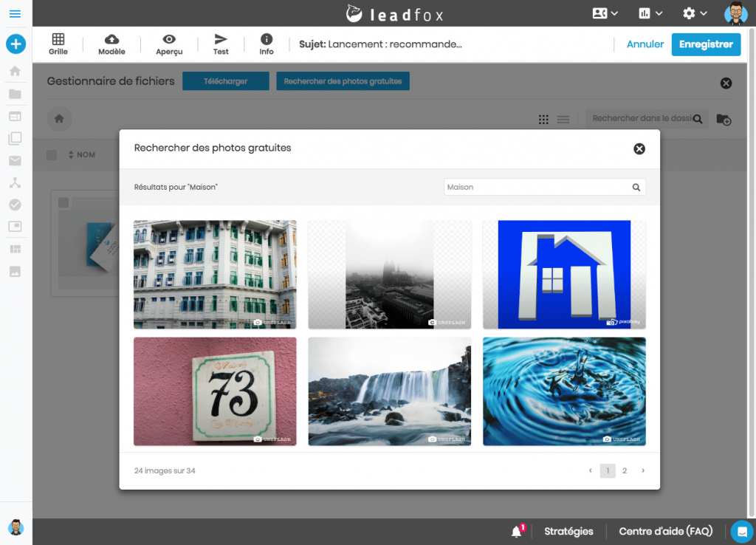The image size is (756, 545).
Task: Click the Télécharger button
Action: point(226,81)
